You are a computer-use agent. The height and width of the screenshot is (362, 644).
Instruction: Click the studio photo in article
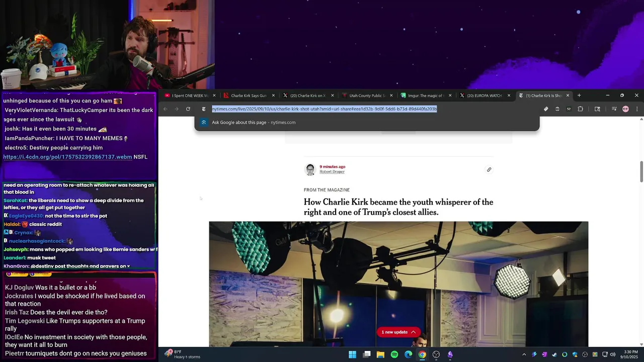(398, 284)
